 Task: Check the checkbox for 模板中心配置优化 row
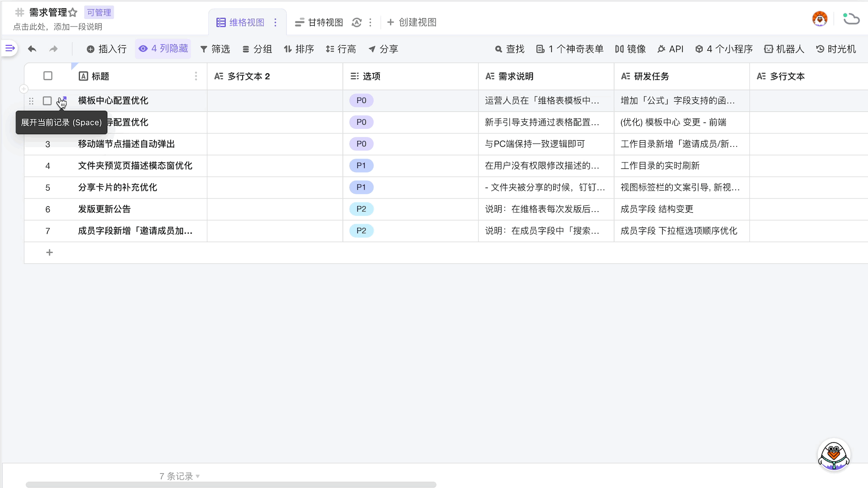pos(47,101)
